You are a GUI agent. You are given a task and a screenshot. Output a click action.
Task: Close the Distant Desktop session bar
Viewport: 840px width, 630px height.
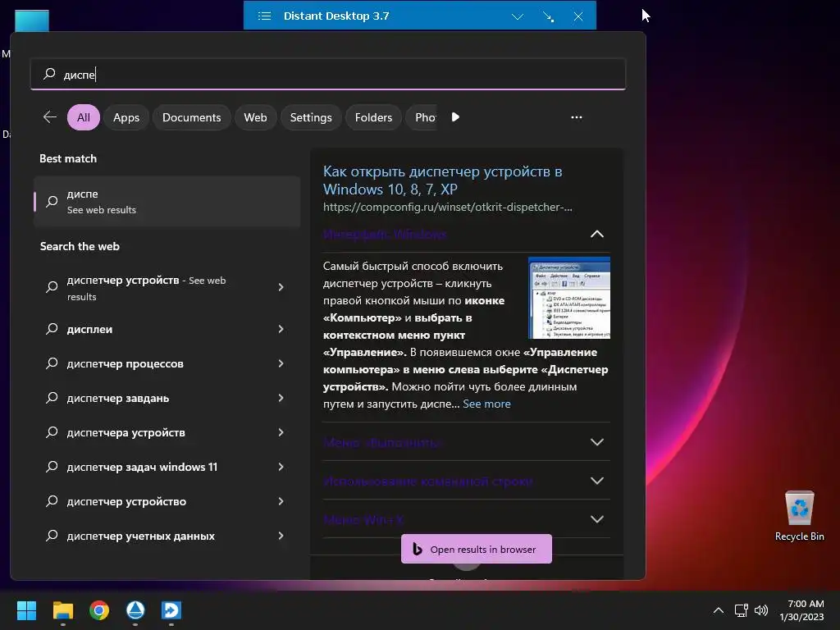coord(578,16)
